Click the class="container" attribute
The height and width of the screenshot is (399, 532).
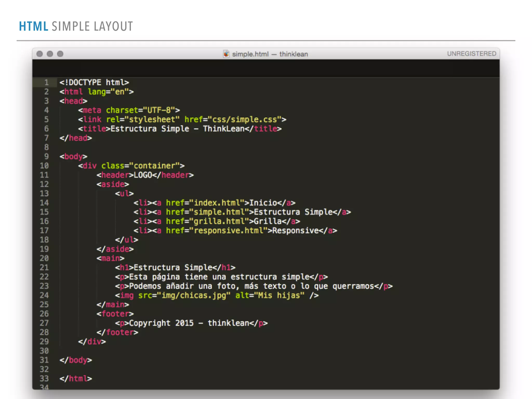[x=141, y=166]
